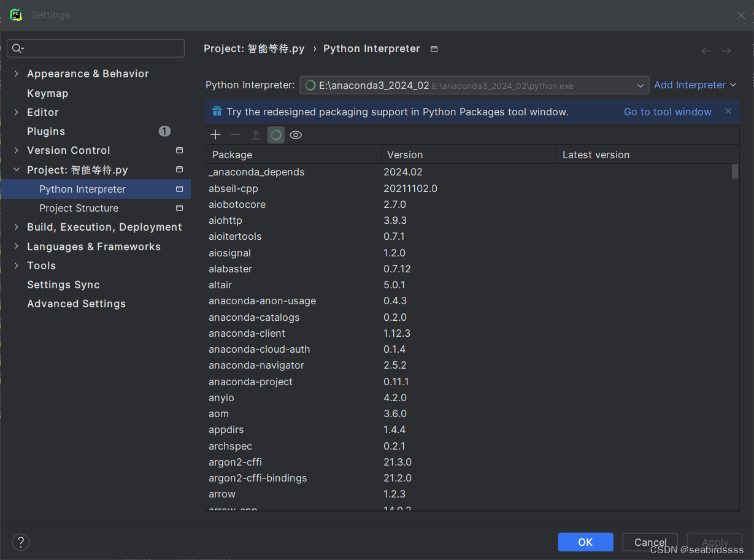The width and height of the screenshot is (754, 560).
Task: Select the aiohttp package row
Action: tap(469, 220)
